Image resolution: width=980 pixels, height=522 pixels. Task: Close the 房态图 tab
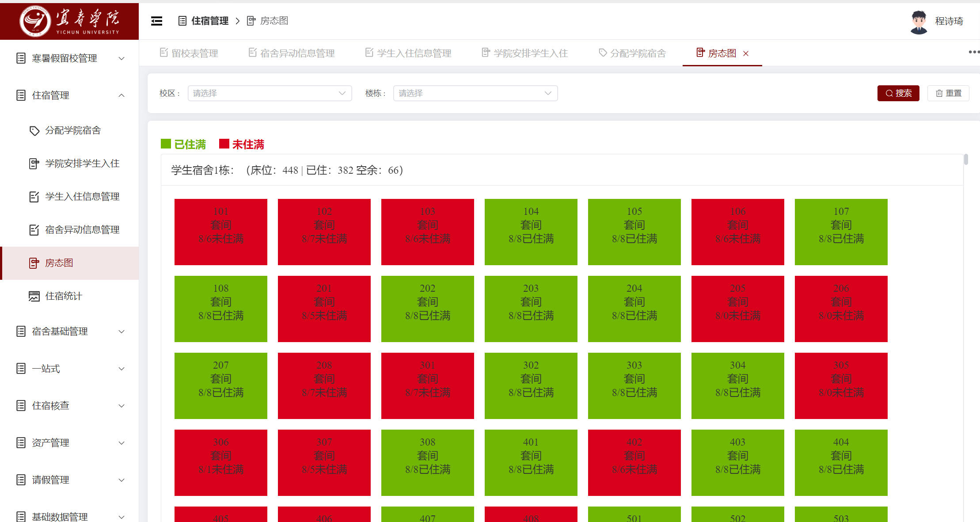(746, 53)
